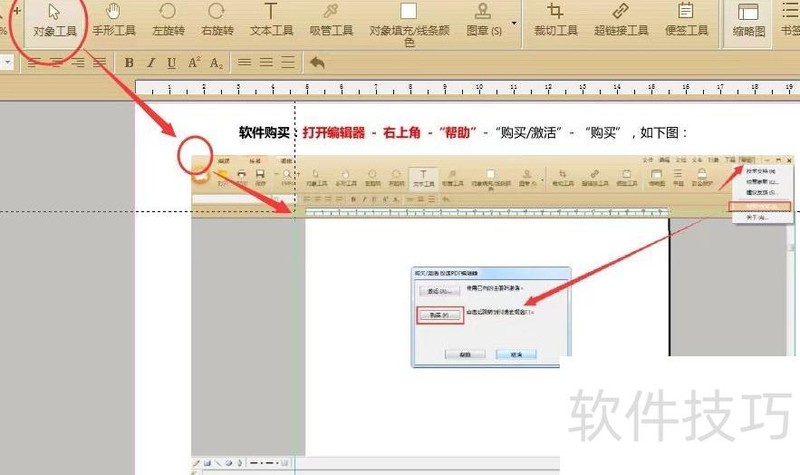Screen dimensions: 800x475
Task: Click the text “购买/激活”
Action: 528,133
